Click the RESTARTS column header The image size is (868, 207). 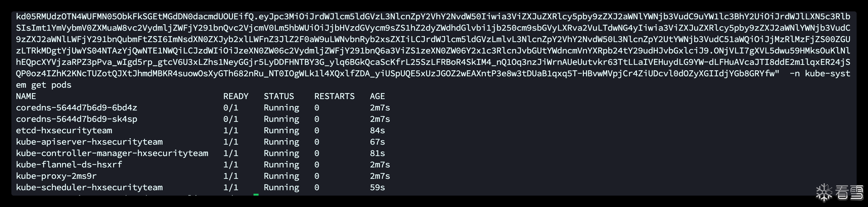[x=334, y=97]
